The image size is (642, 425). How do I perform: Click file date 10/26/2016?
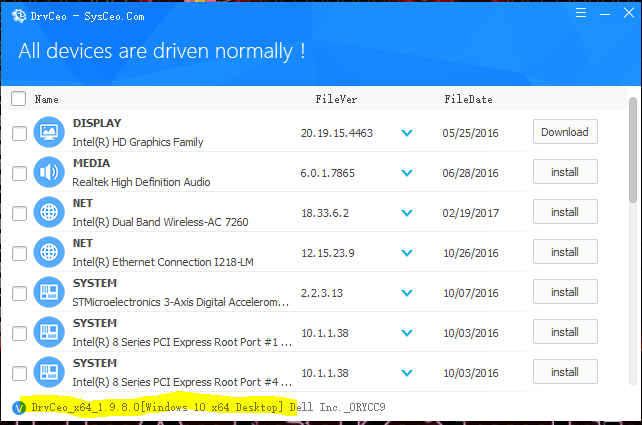[x=471, y=253]
